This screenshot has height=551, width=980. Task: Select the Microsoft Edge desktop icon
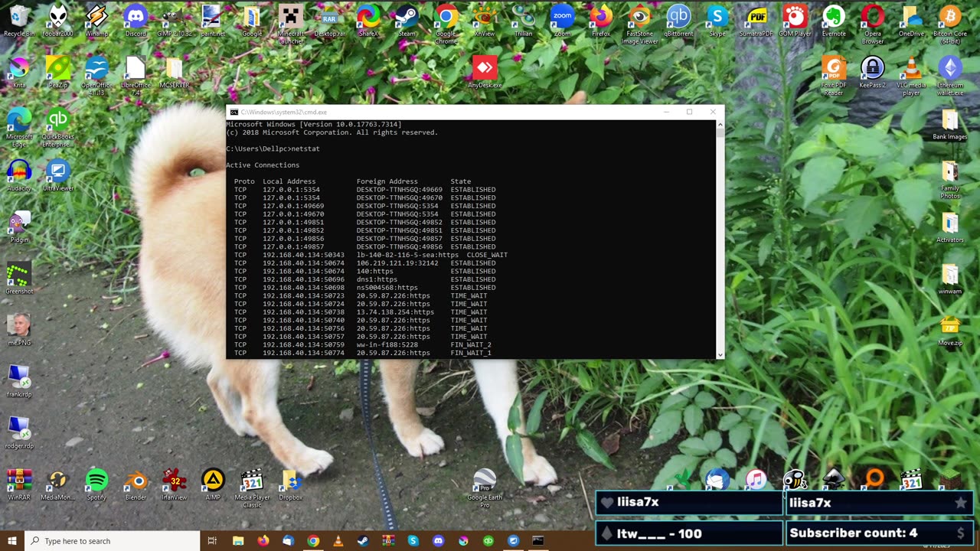click(x=19, y=126)
